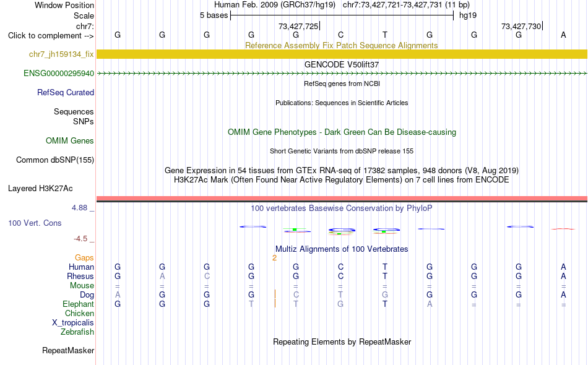This screenshot has height=365, width=588.
Task: Click the 'Click to complement -->' label
Action: click(x=51, y=36)
